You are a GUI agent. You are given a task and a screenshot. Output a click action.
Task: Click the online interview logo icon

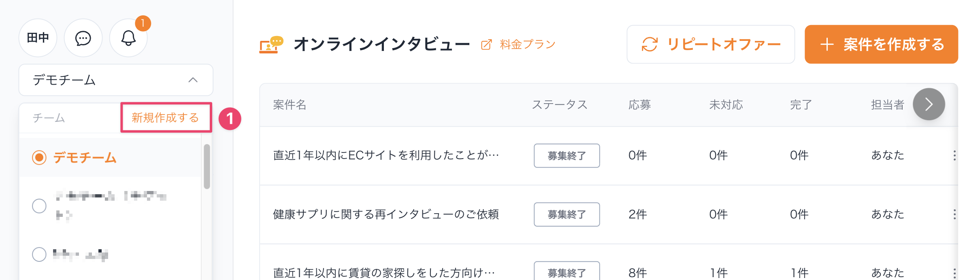271,45
